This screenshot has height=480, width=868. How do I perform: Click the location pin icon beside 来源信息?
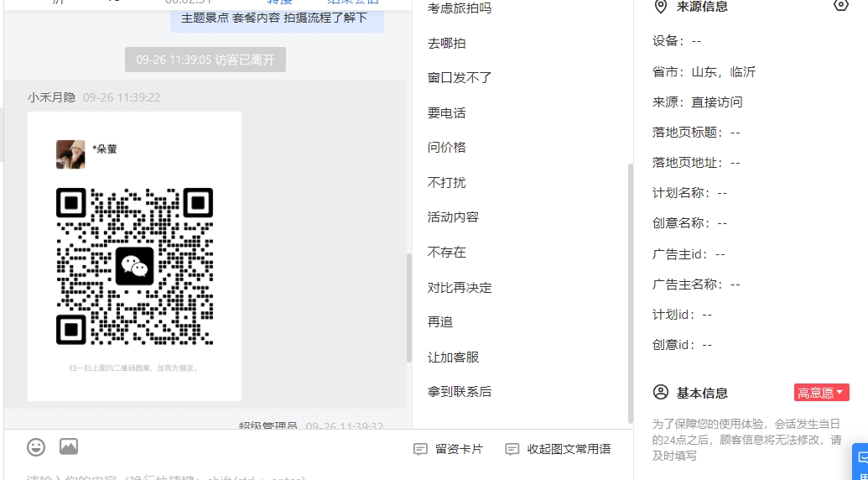(660, 7)
